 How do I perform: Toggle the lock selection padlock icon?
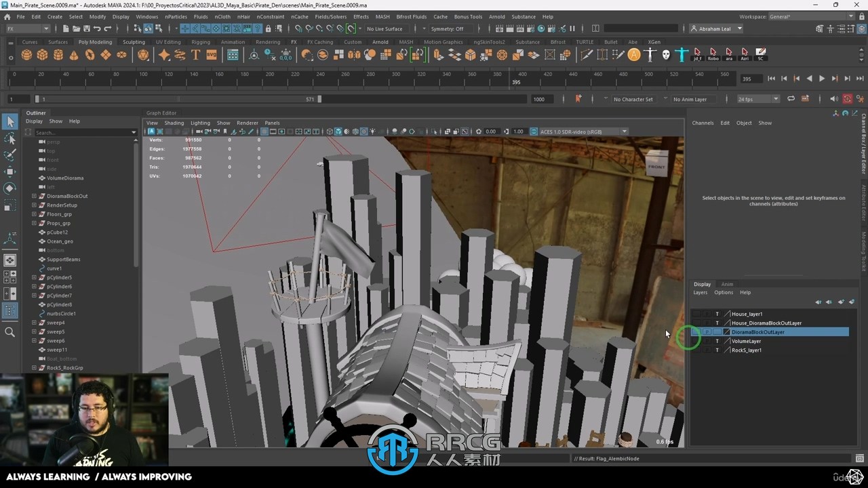pos(268,28)
